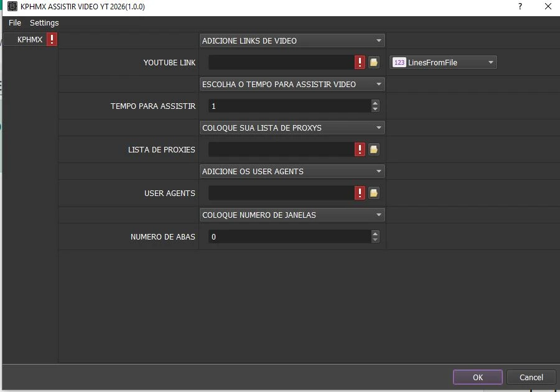Image resolution: width=560 pixels, height=392 pixels.
Task: Click the NUMERO DE ABAS input field
Action: pyautogui.click(x=289, y=236)
